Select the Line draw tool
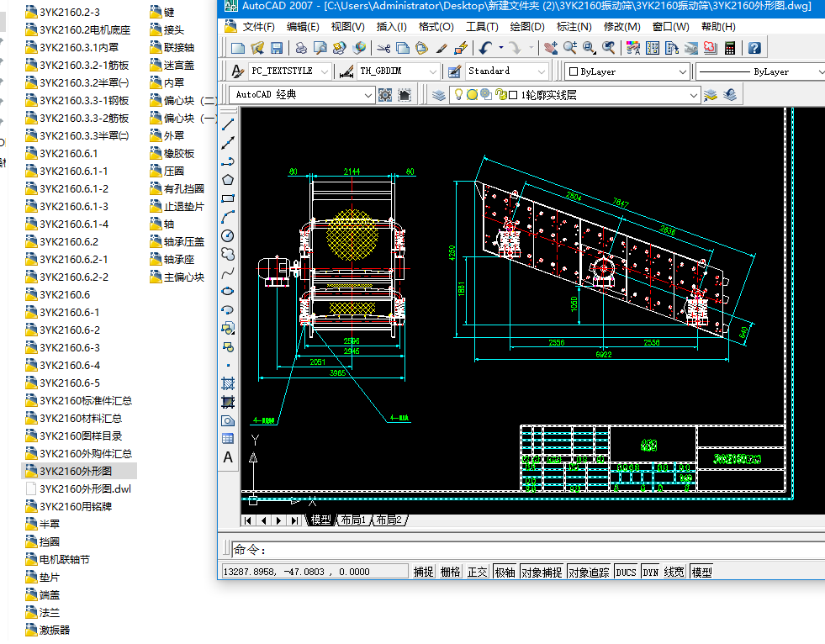Viewport: 825px width, 644px height. coord(228,124)
